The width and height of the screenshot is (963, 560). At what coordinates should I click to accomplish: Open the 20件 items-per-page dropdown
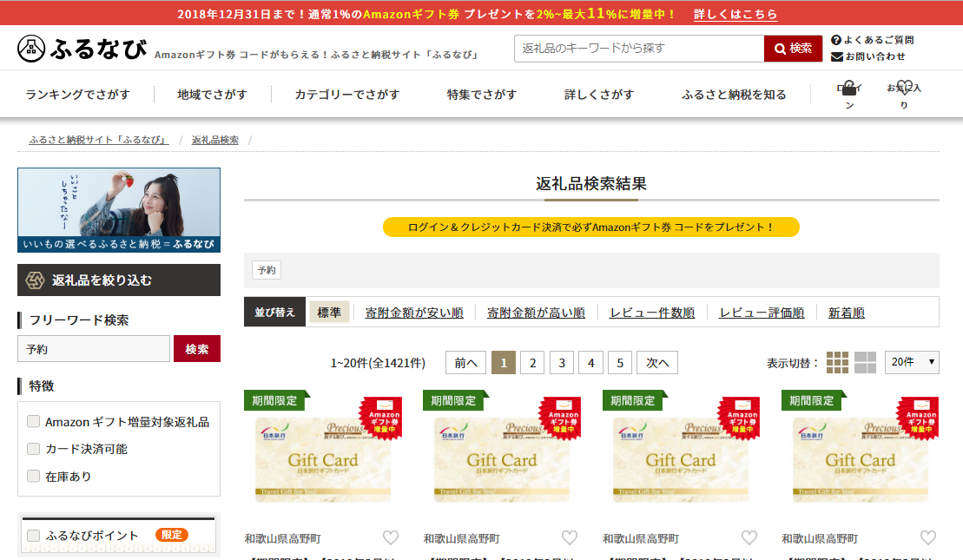pos(912,362)
